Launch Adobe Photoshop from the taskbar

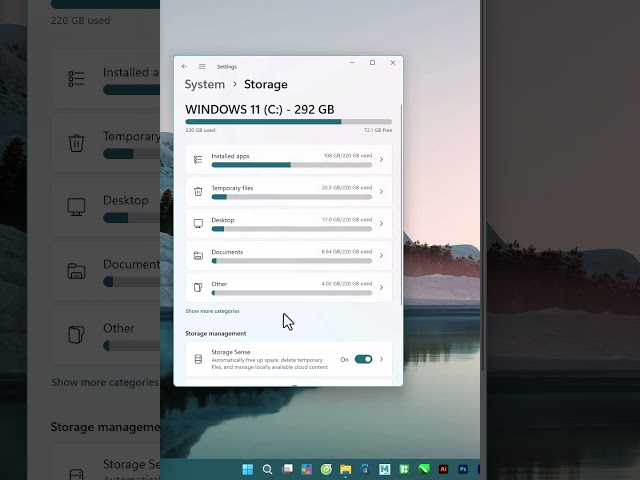coord(463,469)
